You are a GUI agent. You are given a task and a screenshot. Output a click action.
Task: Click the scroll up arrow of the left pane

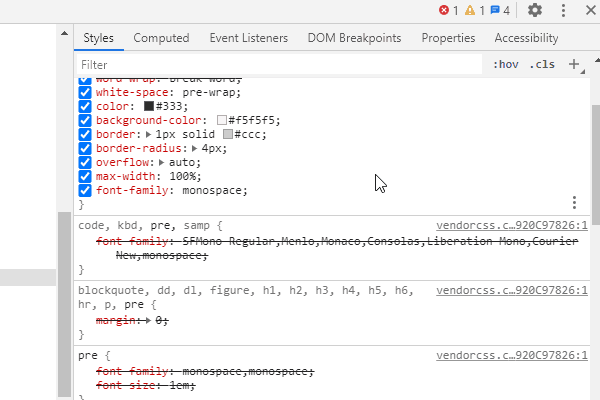pyautogui.click(x=64, y=34)
